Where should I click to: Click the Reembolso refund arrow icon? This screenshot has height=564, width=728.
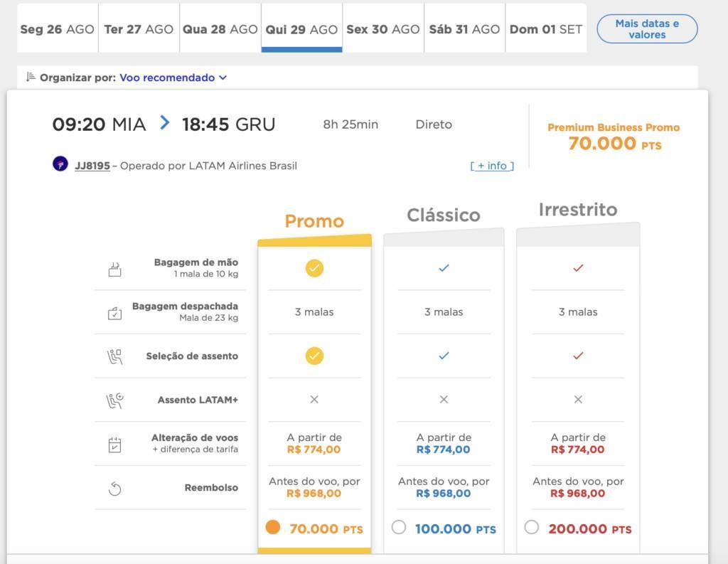[x=114, y=489]
